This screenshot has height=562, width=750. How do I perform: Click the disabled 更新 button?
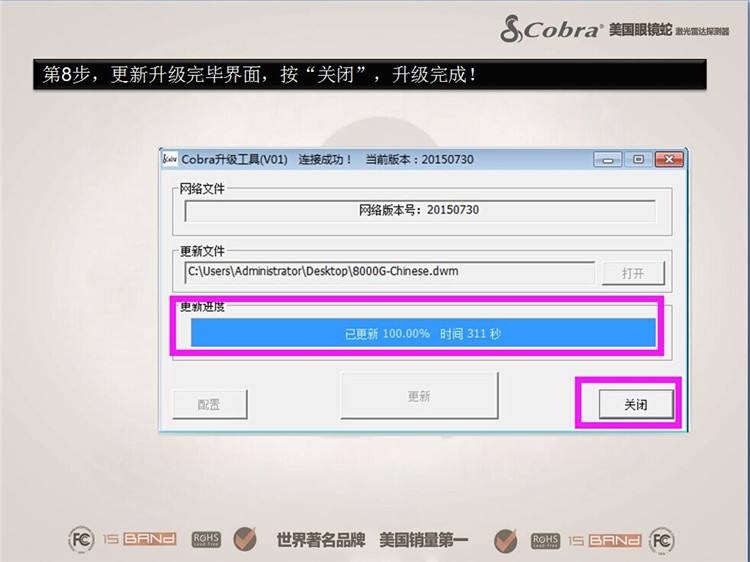pyautogui.click(x=419, y=396)
